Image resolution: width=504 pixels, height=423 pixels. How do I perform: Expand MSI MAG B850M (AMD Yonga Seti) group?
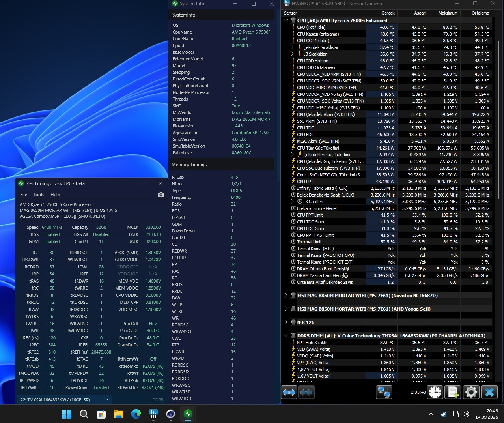click(x=286, y=309)
